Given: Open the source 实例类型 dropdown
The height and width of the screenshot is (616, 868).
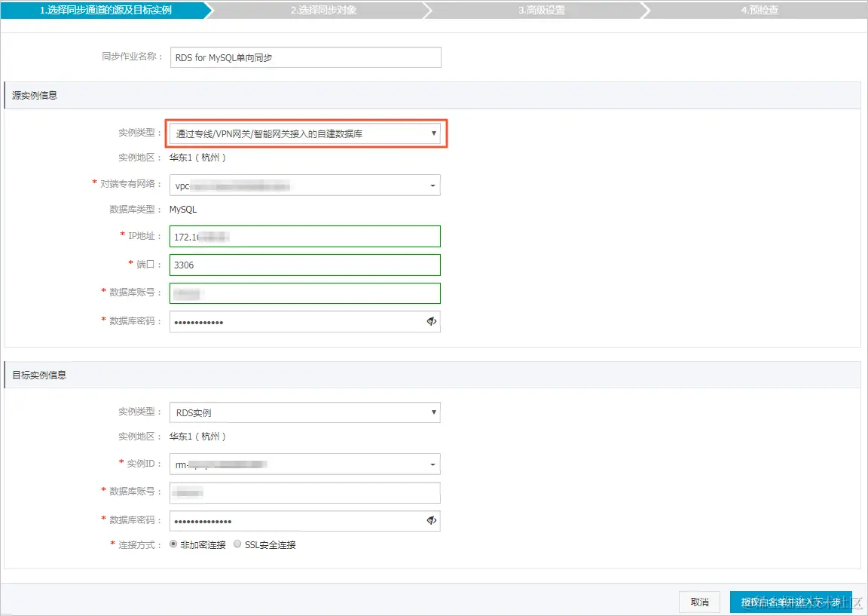Looking at the screenshot, I should (x=305, y=133).
